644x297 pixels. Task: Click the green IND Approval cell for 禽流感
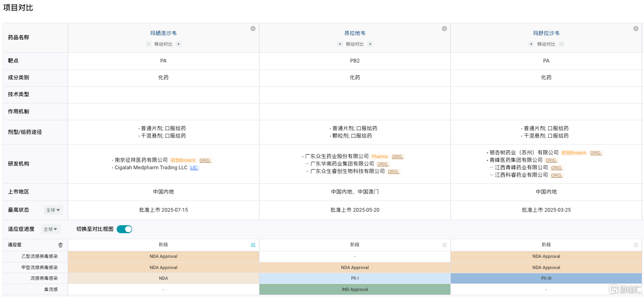355,290
